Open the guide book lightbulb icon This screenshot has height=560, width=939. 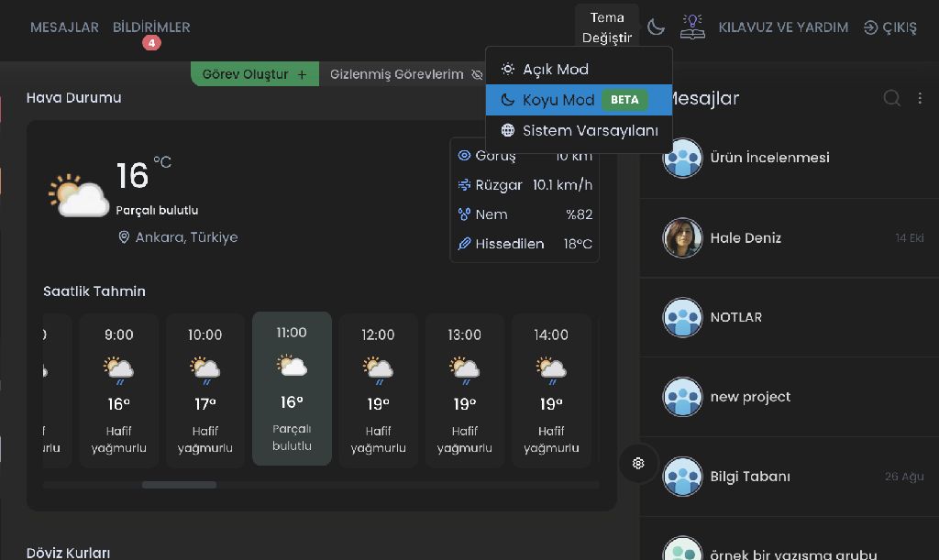coord(692,27)
